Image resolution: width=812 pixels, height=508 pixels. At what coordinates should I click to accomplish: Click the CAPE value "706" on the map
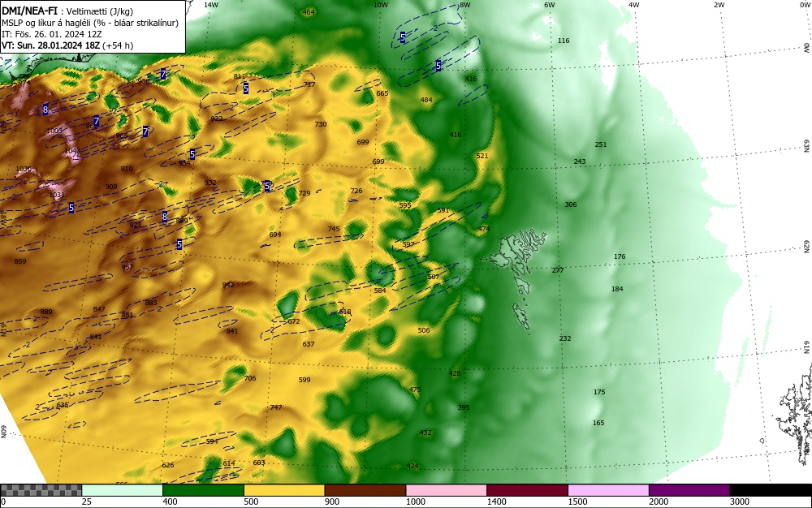pos(250,378)
